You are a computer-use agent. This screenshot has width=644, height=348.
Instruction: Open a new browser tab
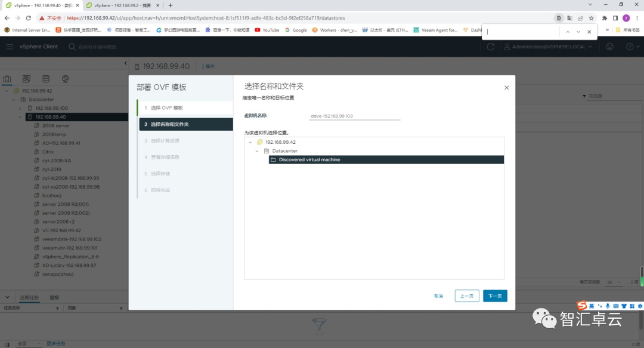[x=171, y=5]
